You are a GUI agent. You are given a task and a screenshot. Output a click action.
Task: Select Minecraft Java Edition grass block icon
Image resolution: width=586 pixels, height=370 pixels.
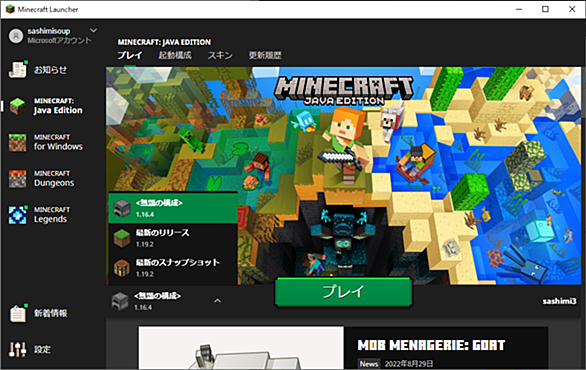[18, 106]
